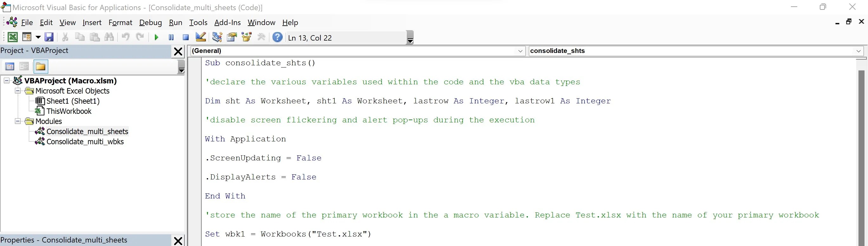
Task: Enter Design Mode from the toolbar
Action: [x=201, y=37]
